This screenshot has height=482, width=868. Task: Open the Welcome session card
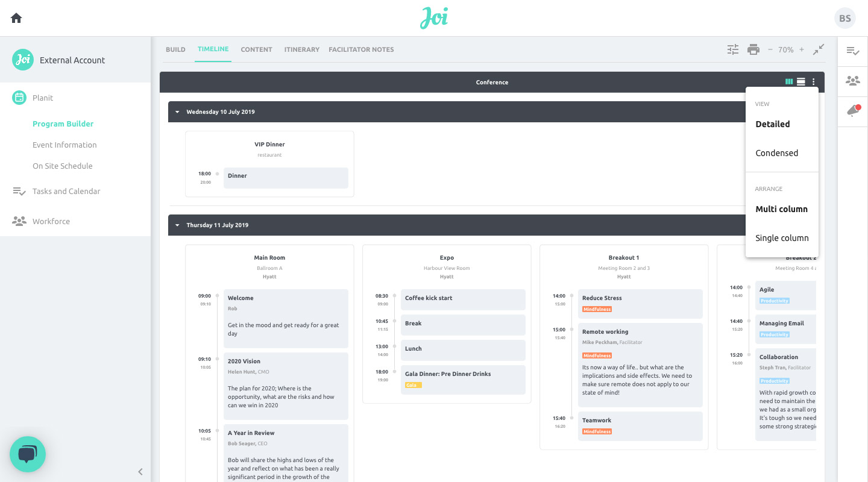click(286, 319)
